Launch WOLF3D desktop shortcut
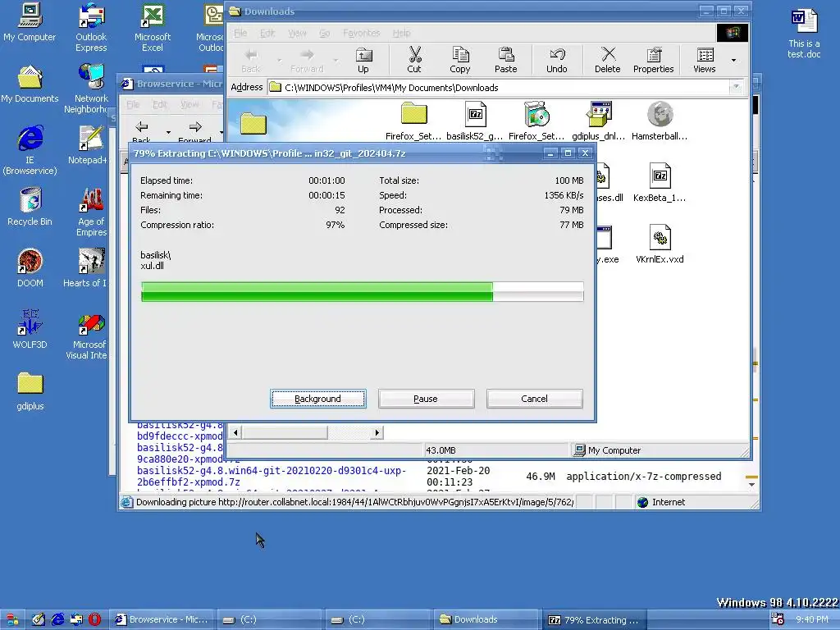Viewport: 840px width, 630px height. coord(30,330)
